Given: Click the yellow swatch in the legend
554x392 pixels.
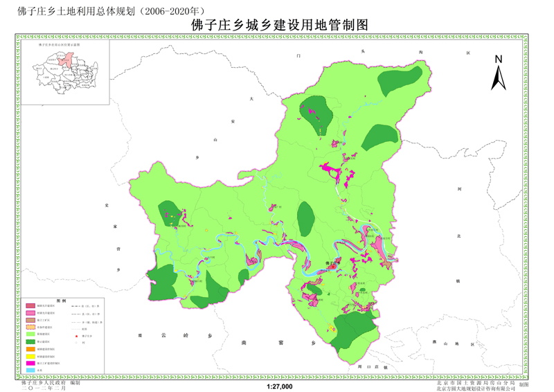Looking at the screenshot, I should coord(30,357).
